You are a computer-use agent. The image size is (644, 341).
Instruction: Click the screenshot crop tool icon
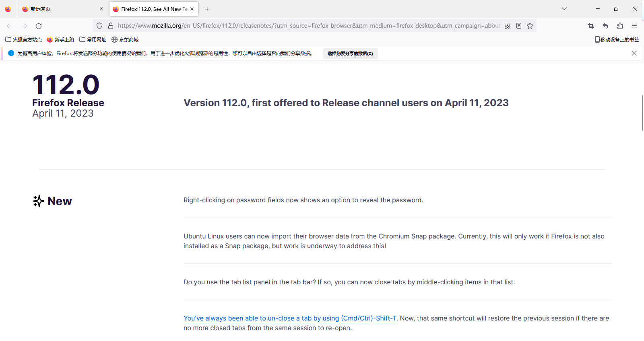point(591,26)
